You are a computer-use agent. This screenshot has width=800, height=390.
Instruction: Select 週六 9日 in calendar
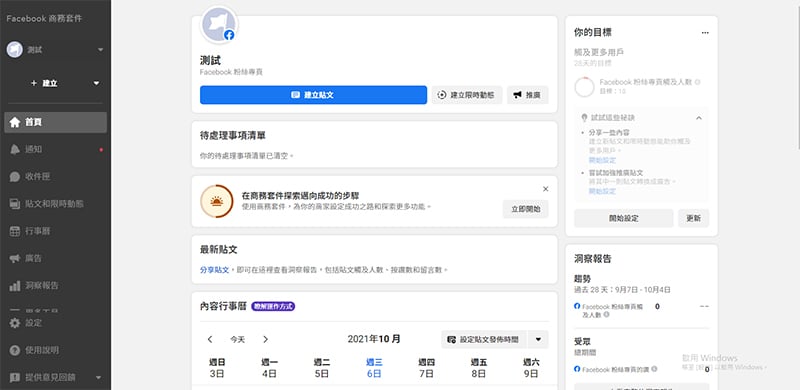pos(531,368)
